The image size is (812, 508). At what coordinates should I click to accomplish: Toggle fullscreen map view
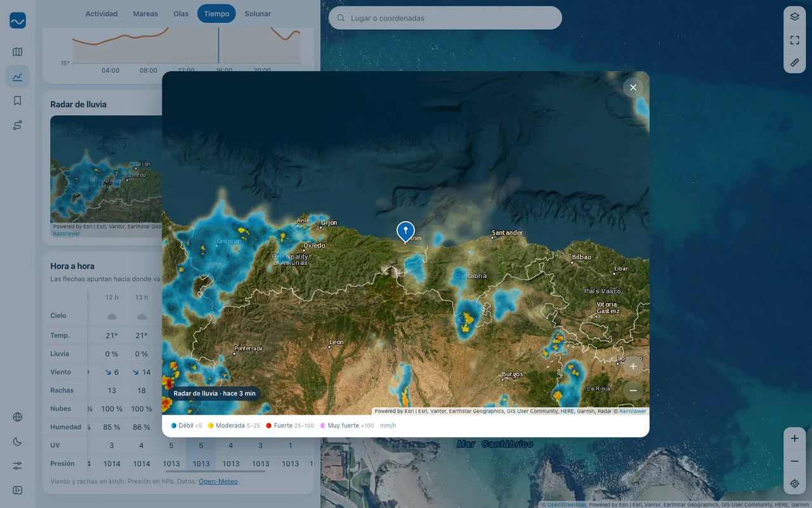[x=794, y=40]
